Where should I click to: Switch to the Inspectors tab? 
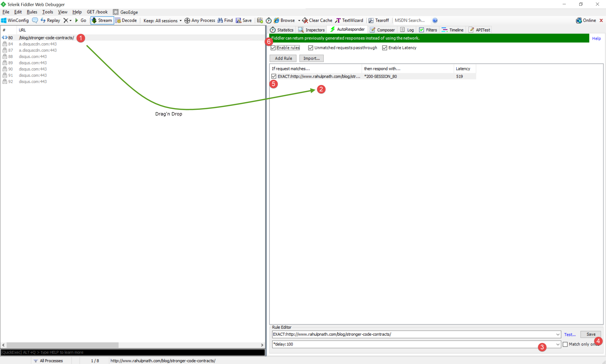tap(311, 30)
